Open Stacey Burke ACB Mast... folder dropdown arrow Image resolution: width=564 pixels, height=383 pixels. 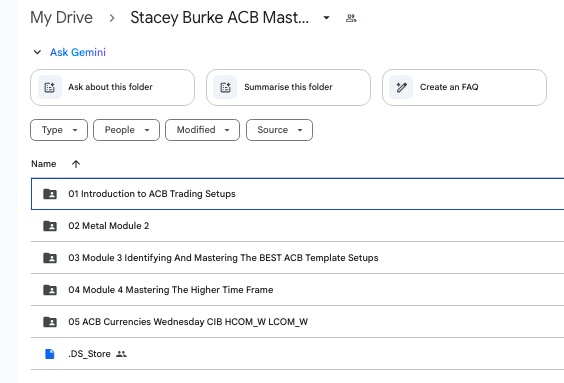point(326,18)
